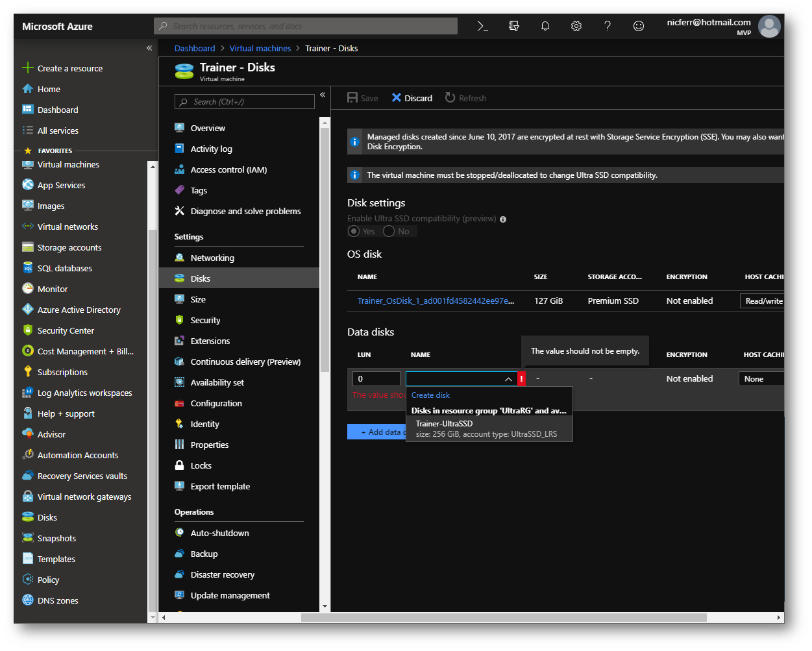The image size is (812, 651).
Task: Click the App Services favorite icon
Action: point(27,185)
